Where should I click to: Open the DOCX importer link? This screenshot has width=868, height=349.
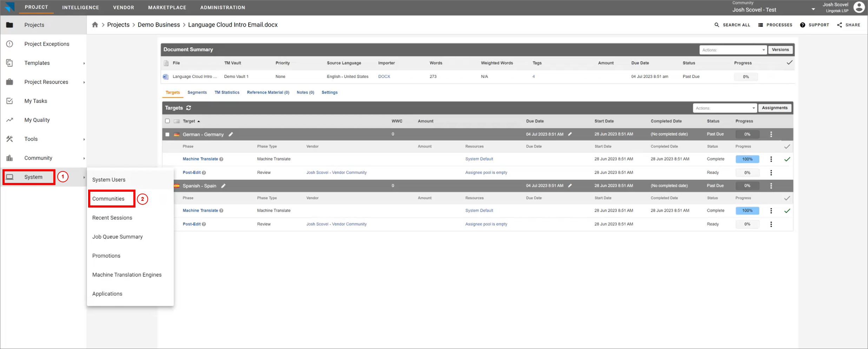(x=384, y=77)
